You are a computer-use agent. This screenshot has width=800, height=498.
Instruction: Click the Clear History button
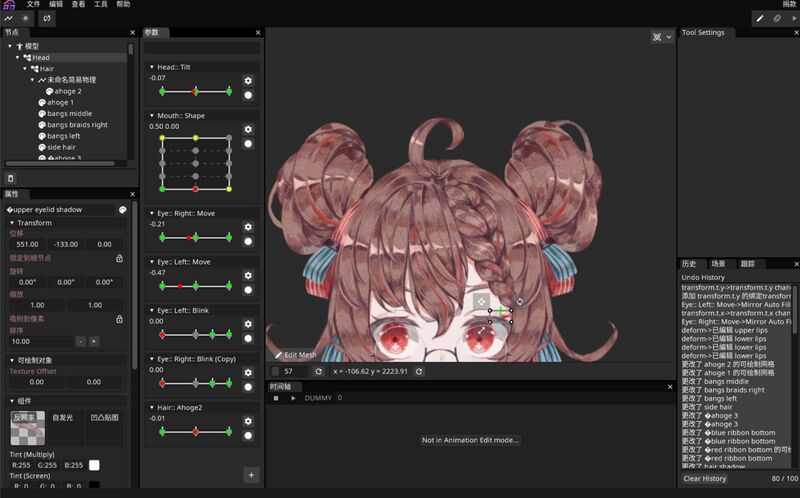(704, 479)
